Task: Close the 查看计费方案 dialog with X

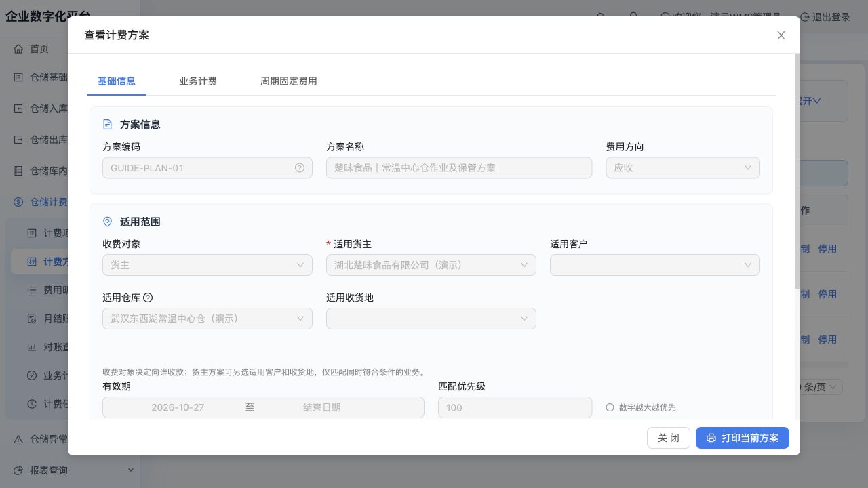Action: (x=781, y=35)
